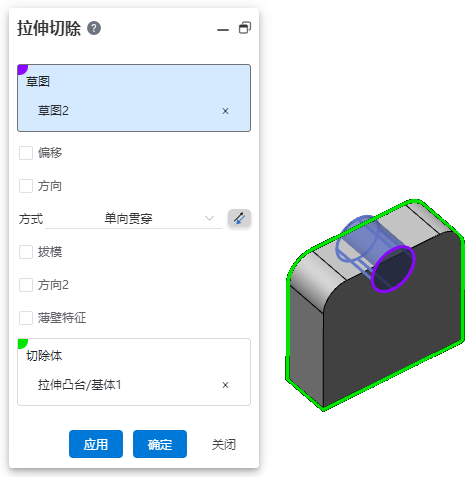The height and width of the screenshot is (477, 476).
Task: Enable the 拔模 draft checkbox
Action: point(26,252)
